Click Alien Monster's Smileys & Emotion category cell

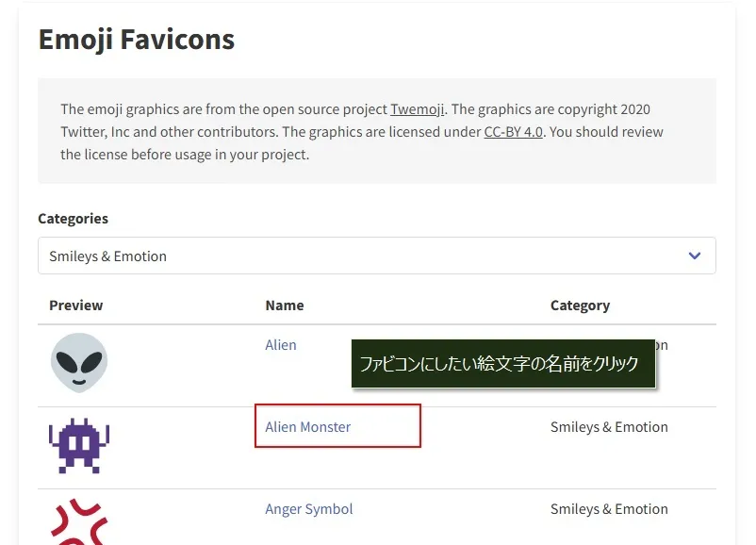(609, 427)
